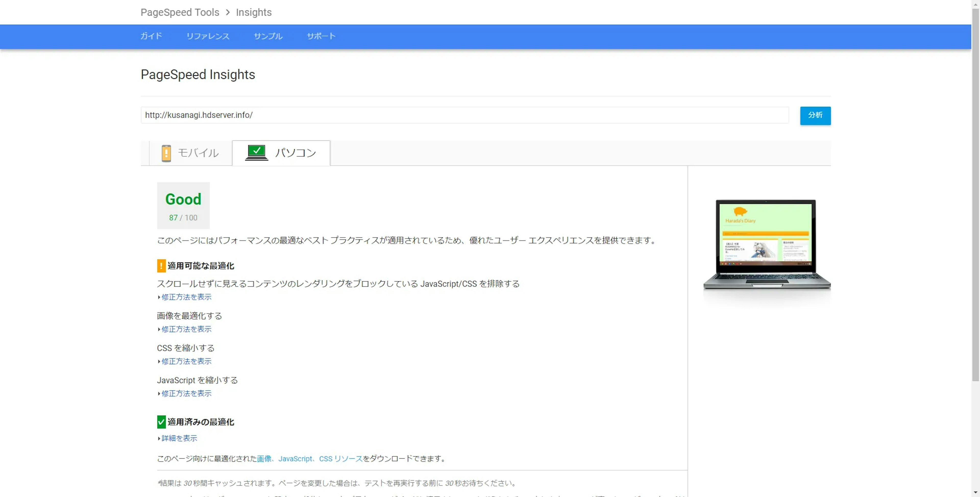Screen dimensions: 980x497
Task: Click the laptop checkmark icon
Action: (256, 153)
